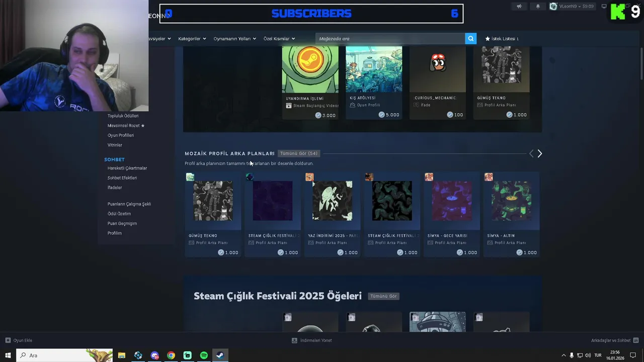This screenshot has width=644, height=362.
Task: Go to next Mozaik backgrounds page arrow
Action: point(539,154)
